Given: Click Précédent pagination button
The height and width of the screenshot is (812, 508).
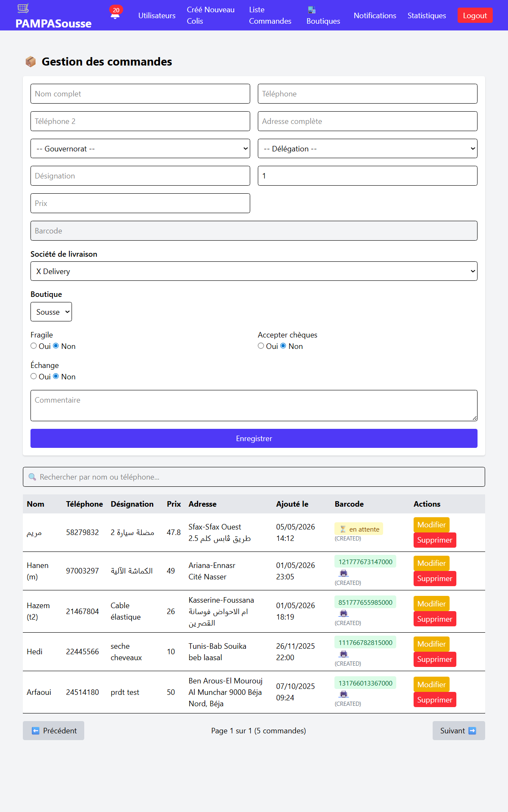Looking at the screenshot, I should point(53,730).
